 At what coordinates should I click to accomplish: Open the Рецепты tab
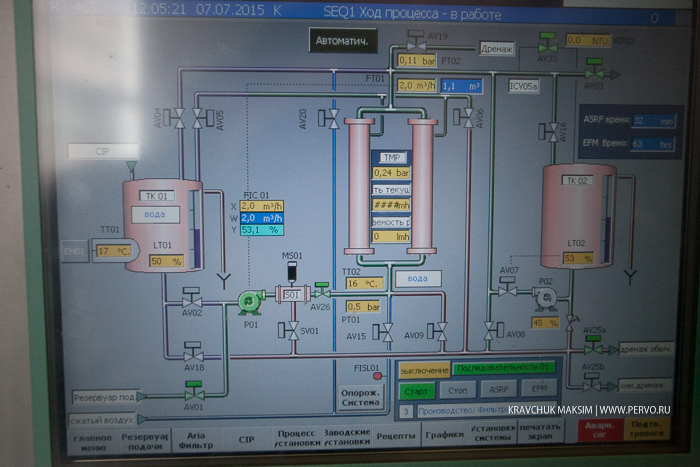pos(398,436)
